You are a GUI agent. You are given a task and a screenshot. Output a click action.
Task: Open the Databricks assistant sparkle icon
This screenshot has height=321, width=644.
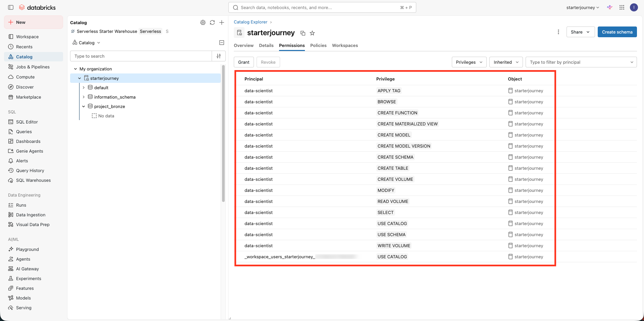coord(610,7)
